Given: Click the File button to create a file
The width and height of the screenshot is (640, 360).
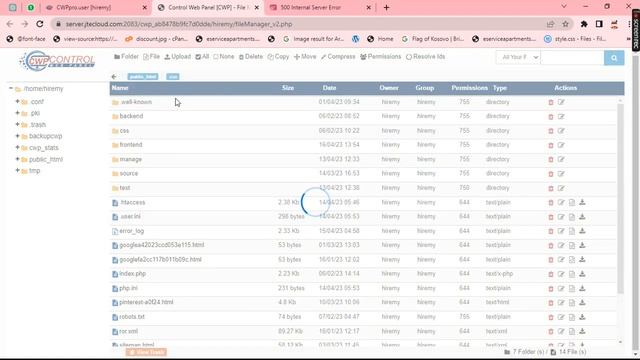Looking at the screenshot, I should (151, 57).
